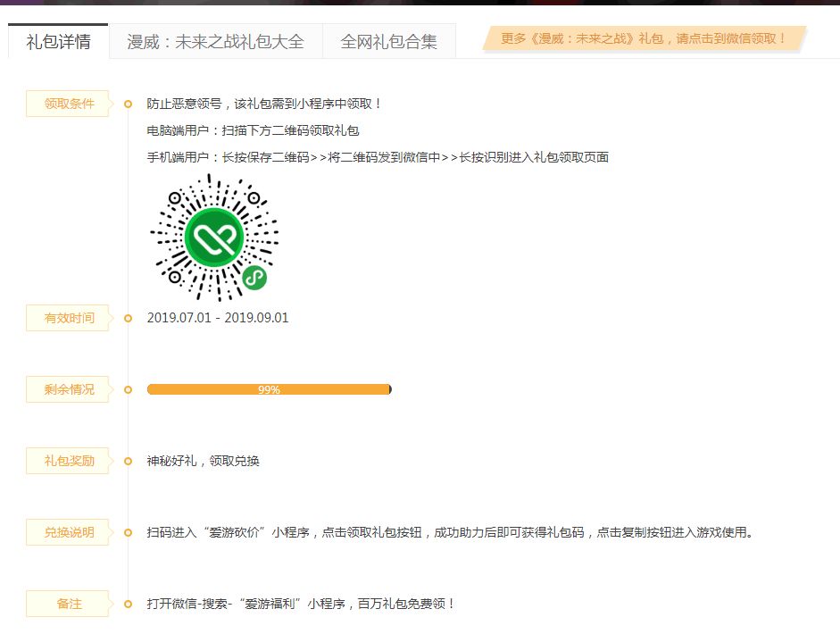Click the 兑换说明 label tag

(x=69, y=532)
